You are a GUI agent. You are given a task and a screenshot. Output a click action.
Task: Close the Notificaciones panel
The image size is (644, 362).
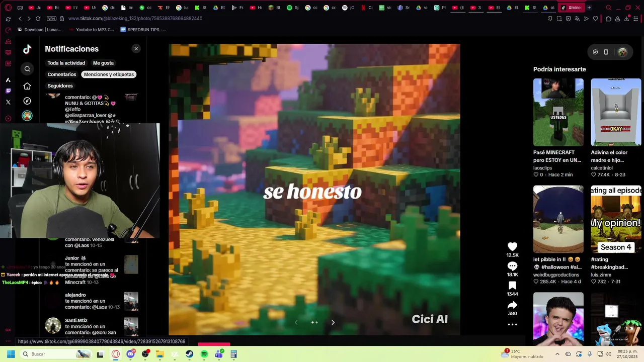[x=136, y=49]
